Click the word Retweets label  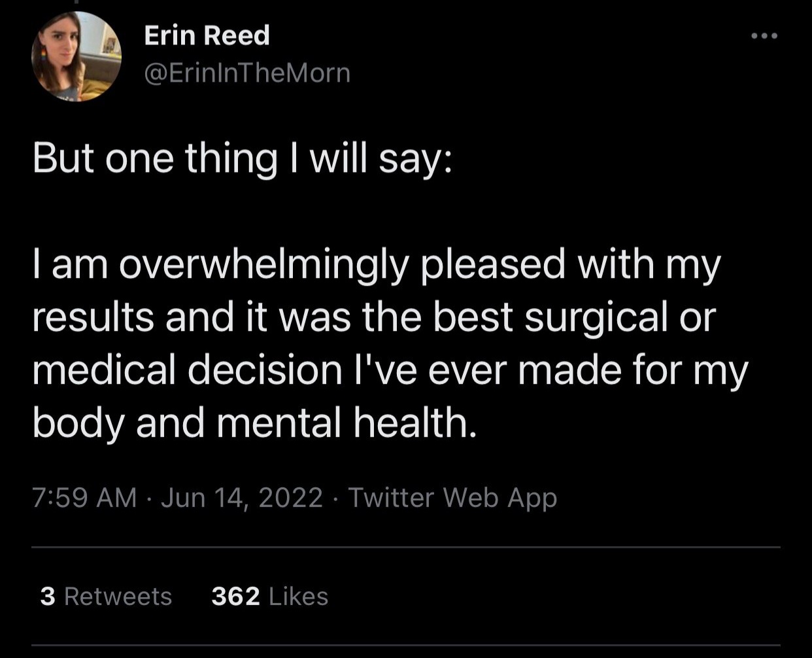118,597
